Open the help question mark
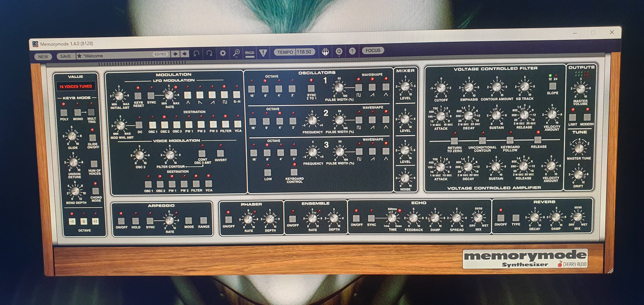The width and height of the screenshot is (644, 305). point(352,51)
